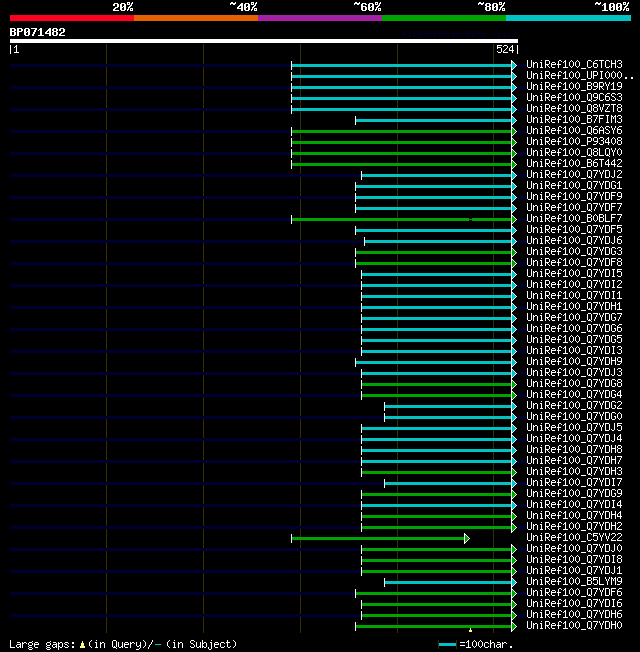Click the UniRef100_B5LYM9 label
The height and width of the screenshot is (652, 640).
point(574,581)
